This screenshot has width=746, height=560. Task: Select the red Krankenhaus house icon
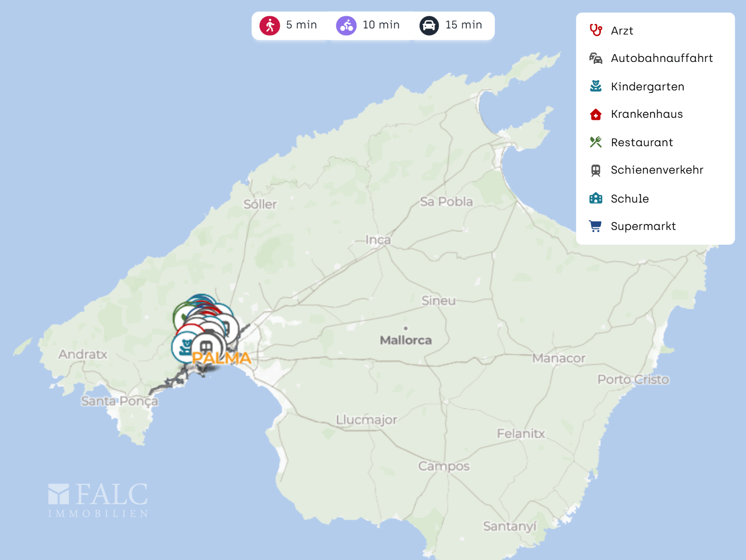pyautogui.click(x=596, y=114)
